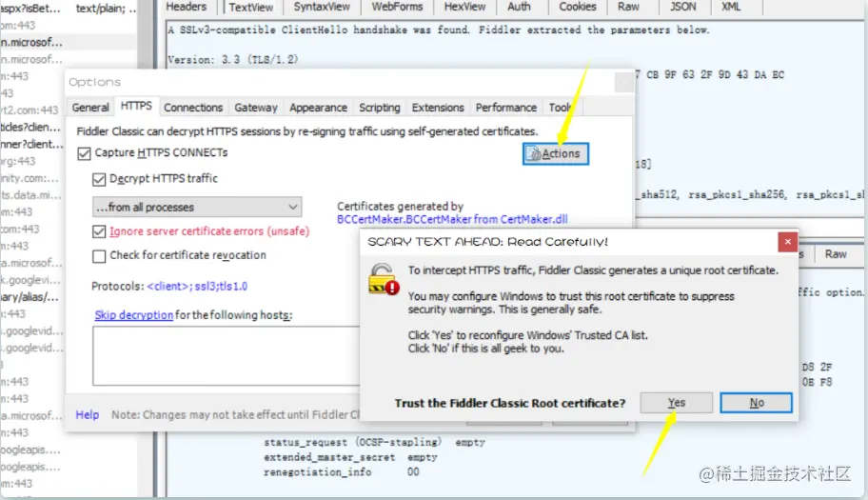The width and height of the screenshot is (868, 500).
Task: Uncheck Ignore server certificate errors
Action: 99,231
